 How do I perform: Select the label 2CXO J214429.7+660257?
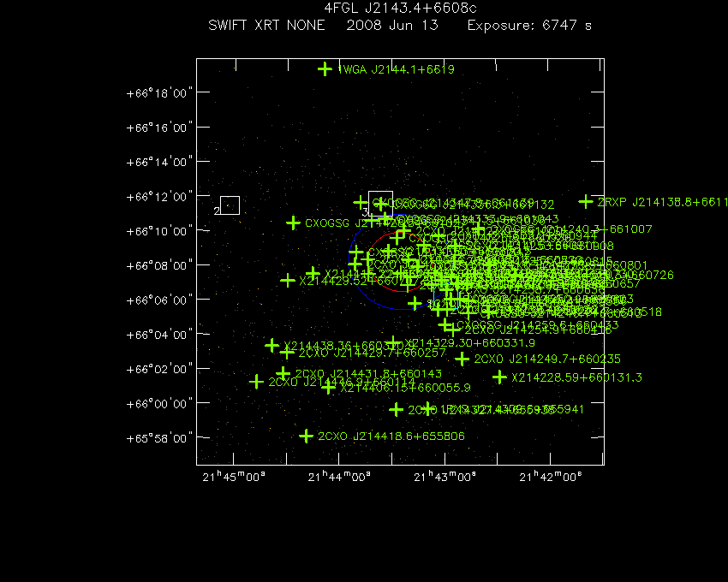pos(372,353)
